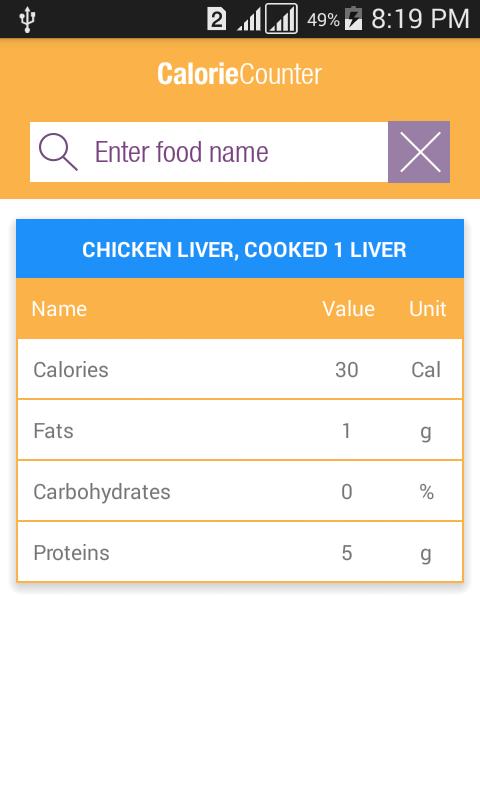Tap the USB connection status icon
This screenshot has width=480, height=800.
click(27, 19)
